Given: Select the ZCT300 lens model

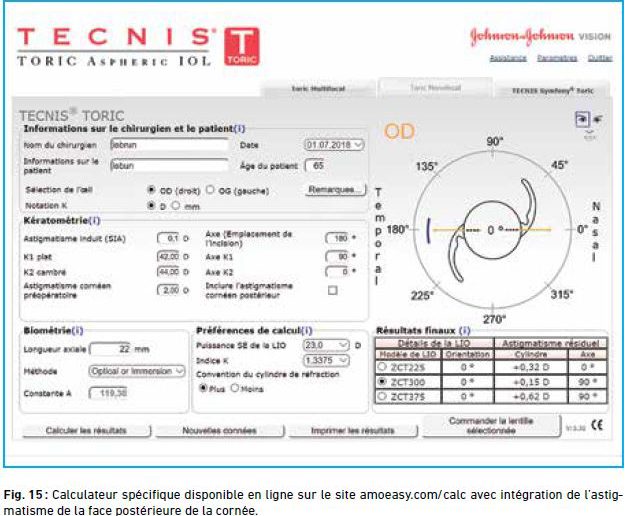Looking at the screenshot, I should (382, 381).
